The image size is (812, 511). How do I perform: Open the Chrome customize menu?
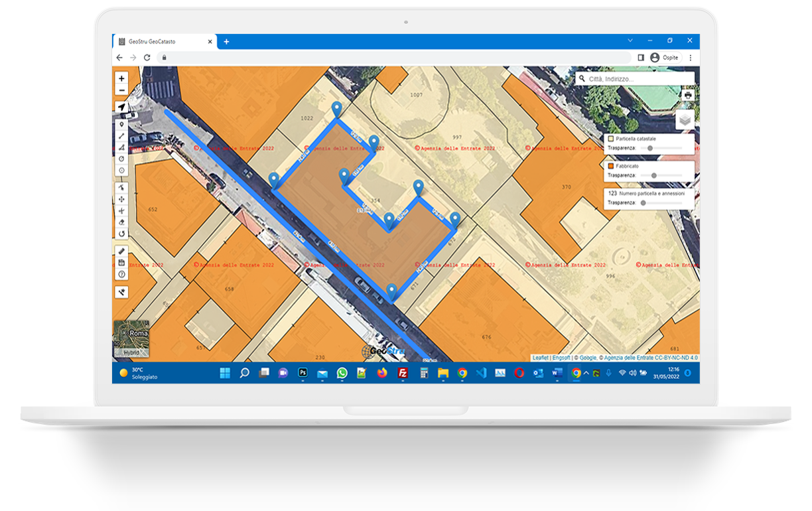pyautogui.click(x=690, y=58)
